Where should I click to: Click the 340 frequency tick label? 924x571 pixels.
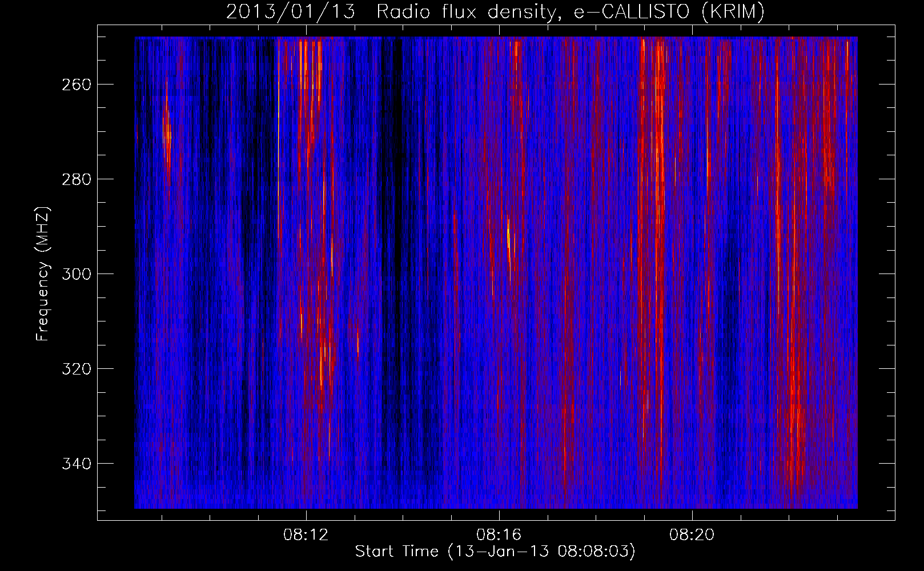[x=76, y=464]
